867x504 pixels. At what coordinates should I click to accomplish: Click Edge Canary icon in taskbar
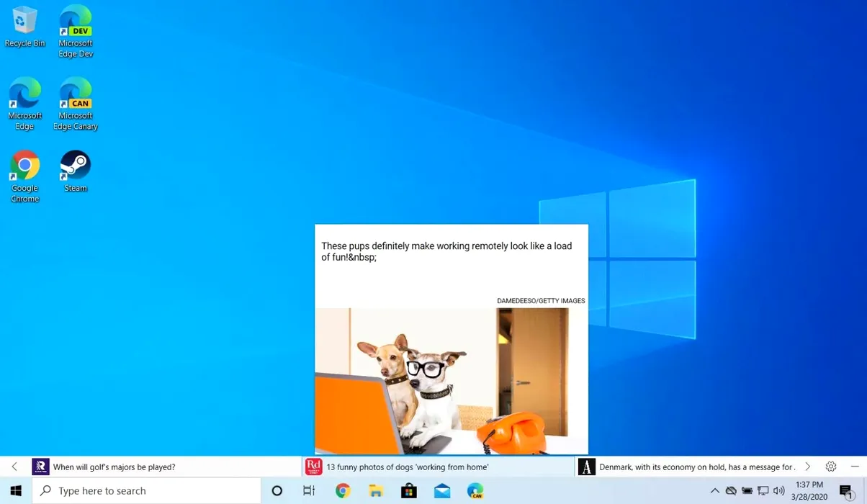point(475,491)
